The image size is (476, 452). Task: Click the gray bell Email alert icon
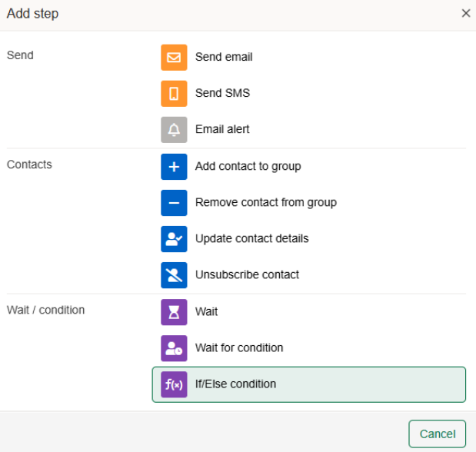click(174, 130)
